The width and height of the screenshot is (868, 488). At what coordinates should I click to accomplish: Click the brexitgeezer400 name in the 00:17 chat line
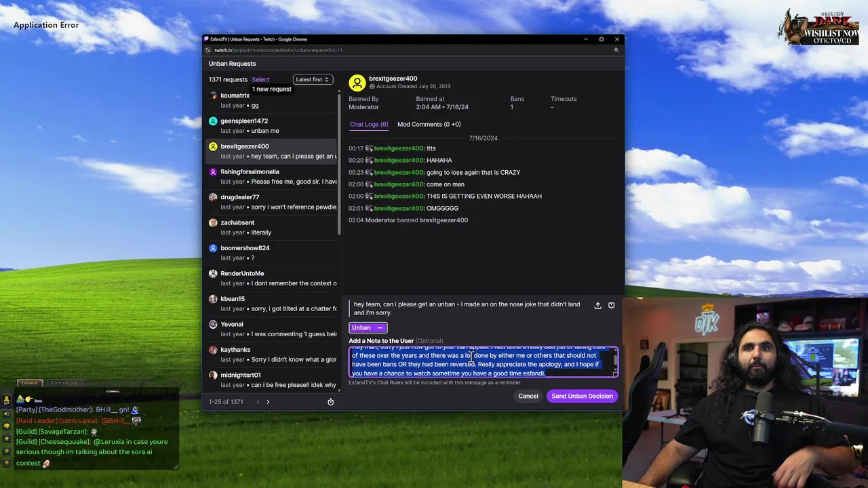399,148
